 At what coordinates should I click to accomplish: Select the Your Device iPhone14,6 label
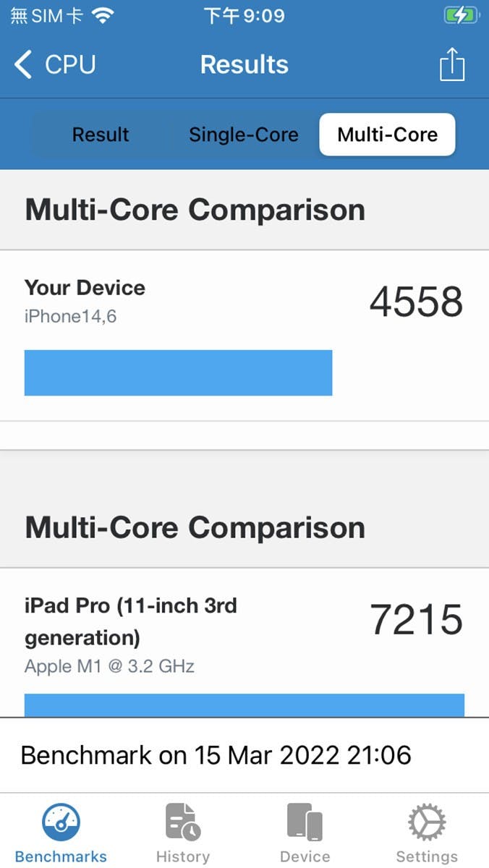(85, 300)
